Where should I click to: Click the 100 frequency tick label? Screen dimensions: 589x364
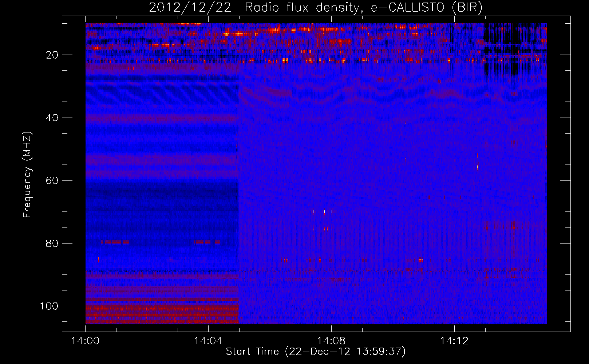tap(50, 306)
